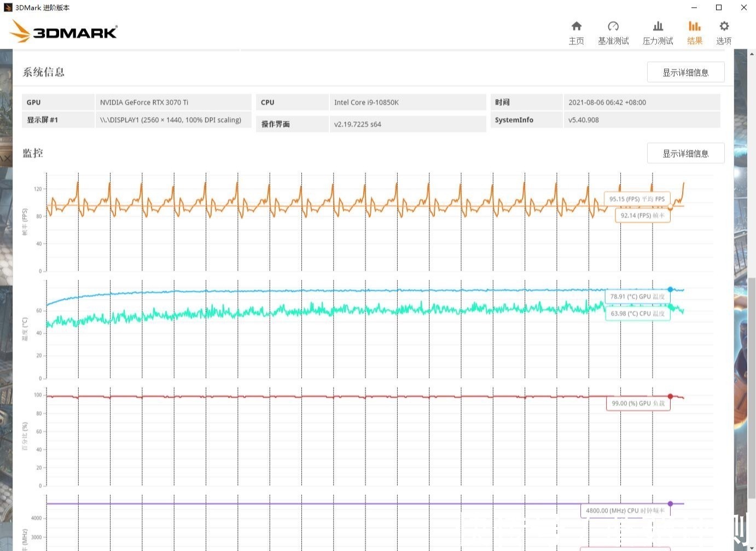The image size is (756, 551).
Task: Click the 3DMark title bar app icon
Action: click(x=8, y=8)
